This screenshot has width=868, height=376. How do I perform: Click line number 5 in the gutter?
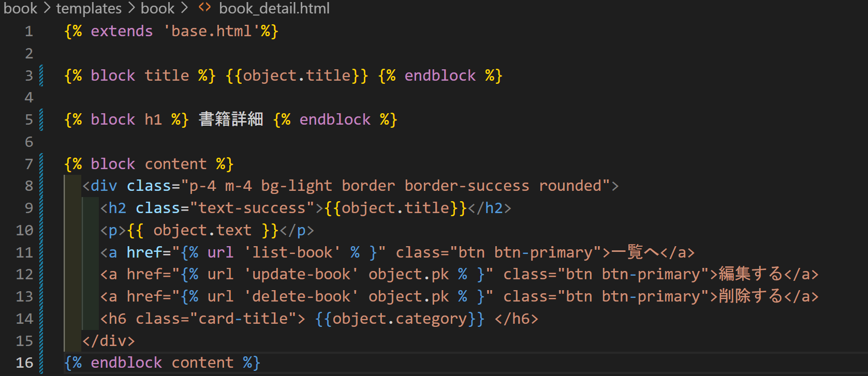click(29, 120)
